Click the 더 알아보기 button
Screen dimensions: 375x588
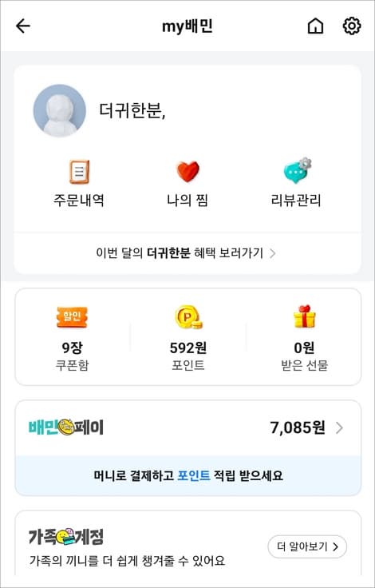coord(307,546)
